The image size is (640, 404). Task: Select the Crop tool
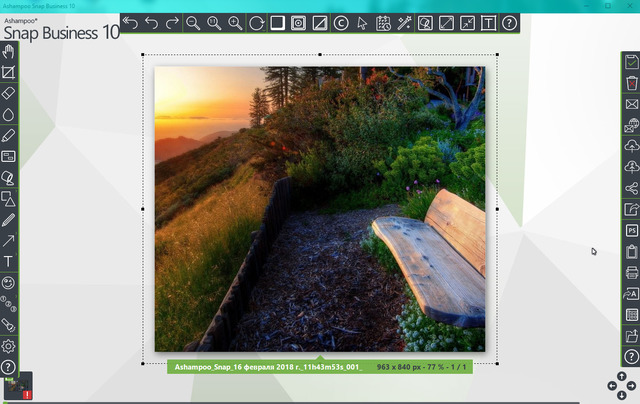coord(9,73)
